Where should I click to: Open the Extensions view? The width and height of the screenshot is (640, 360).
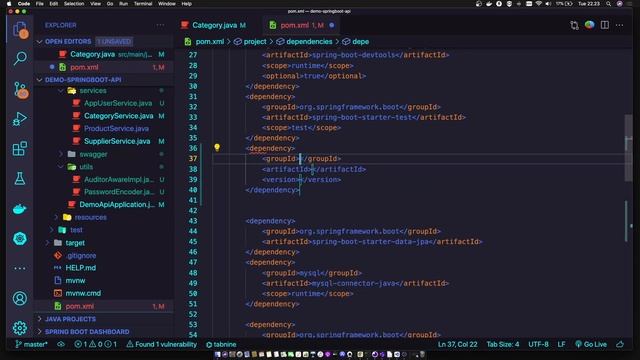tap(20, 149)
